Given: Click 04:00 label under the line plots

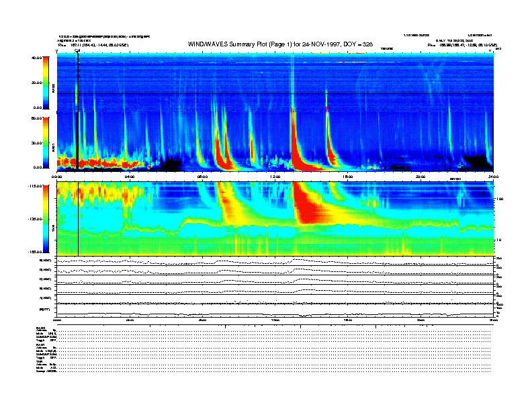Looking at the screenshot, I should (130, 320).
